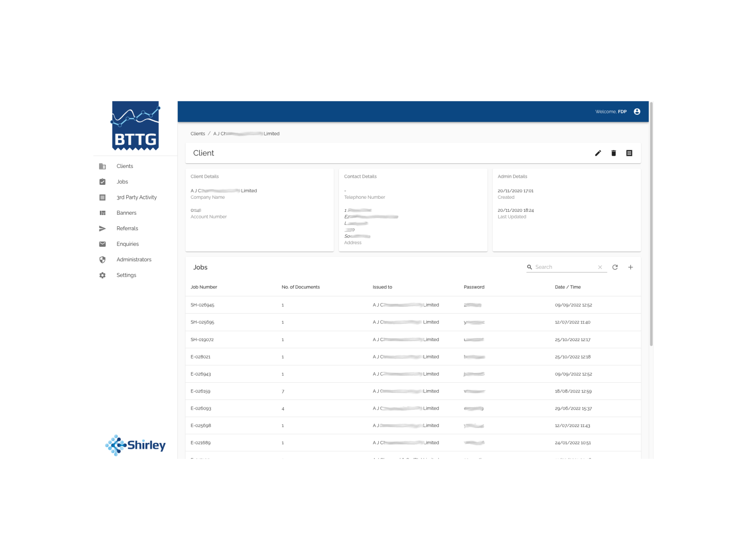Open the Administrators section
This screenshot has height=560, width=747.
point(134,259)
